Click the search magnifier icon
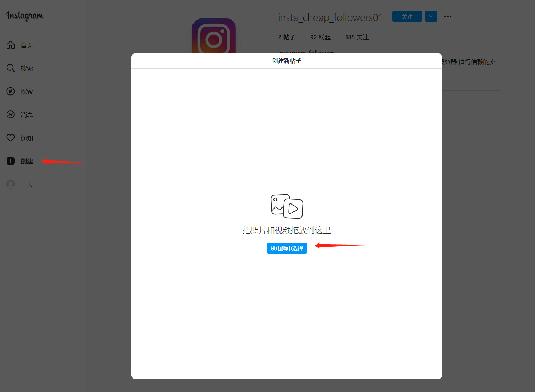The height and width of the screenshot is (392, 535). pos(11,68)
